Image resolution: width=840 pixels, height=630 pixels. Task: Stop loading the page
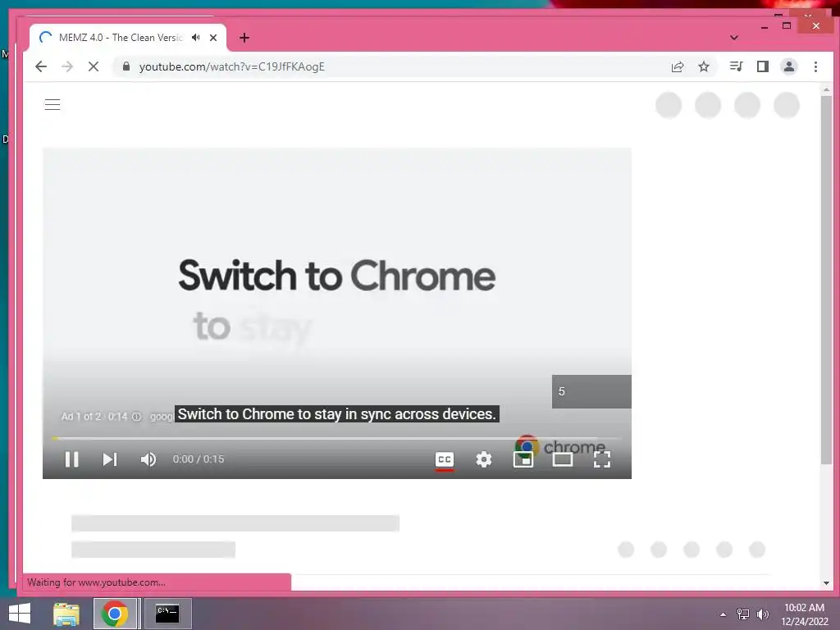pos(94,66)
